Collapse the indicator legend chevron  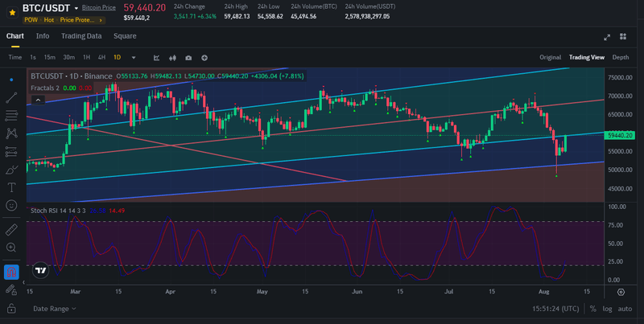point(38,100)
